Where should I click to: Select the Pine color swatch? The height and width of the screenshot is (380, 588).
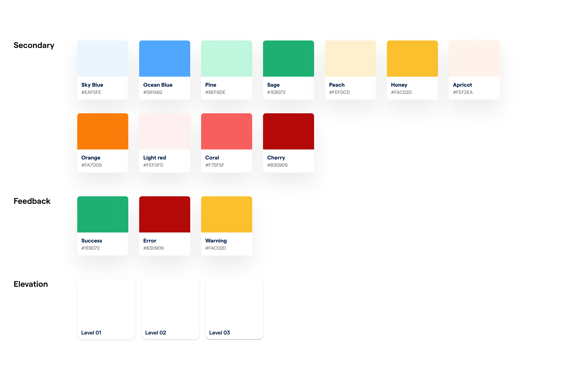pyautogui.click(x=226, y=58)
